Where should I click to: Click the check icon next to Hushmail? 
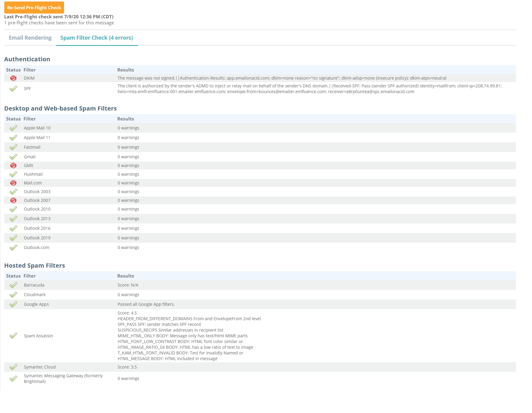tap(13, 174)
